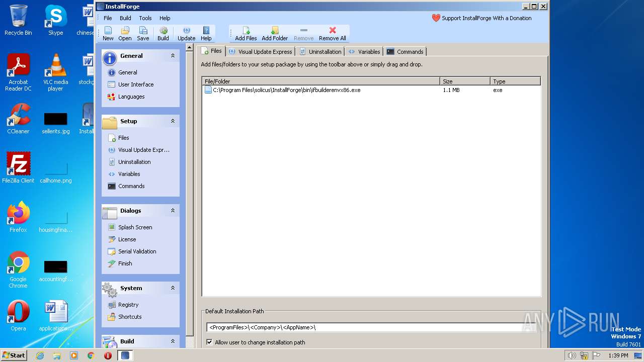The width and height of the screenshot is (644, 362).
Task: Open the Help menu
Action: tap(165, 18)
